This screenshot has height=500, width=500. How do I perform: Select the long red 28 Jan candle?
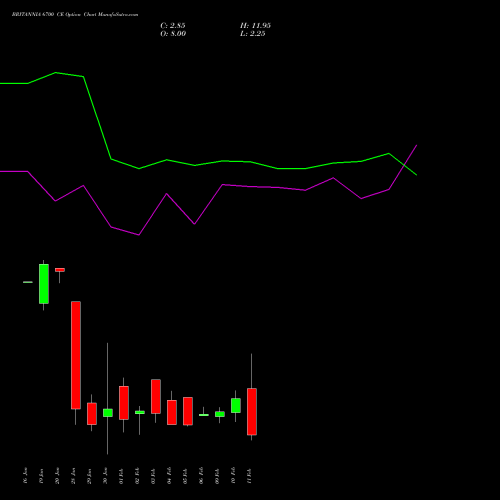coord(76,355)
